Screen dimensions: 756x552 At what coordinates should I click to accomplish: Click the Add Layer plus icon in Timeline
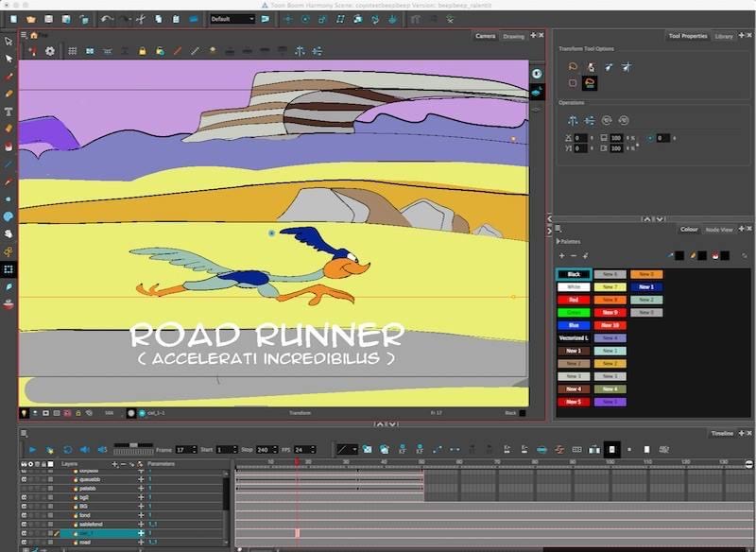point(114,464)
